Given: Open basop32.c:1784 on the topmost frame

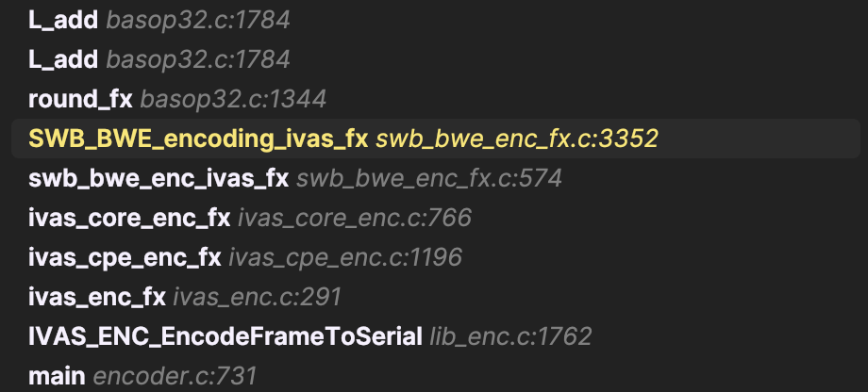Looking at the screenshot, I should 198,20.
